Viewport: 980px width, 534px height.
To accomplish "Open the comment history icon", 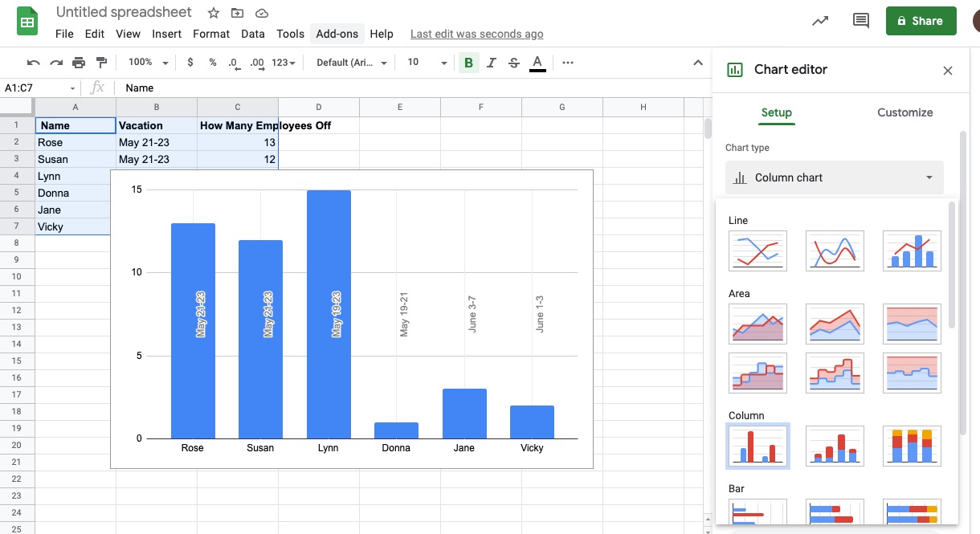I will point(861,21).
